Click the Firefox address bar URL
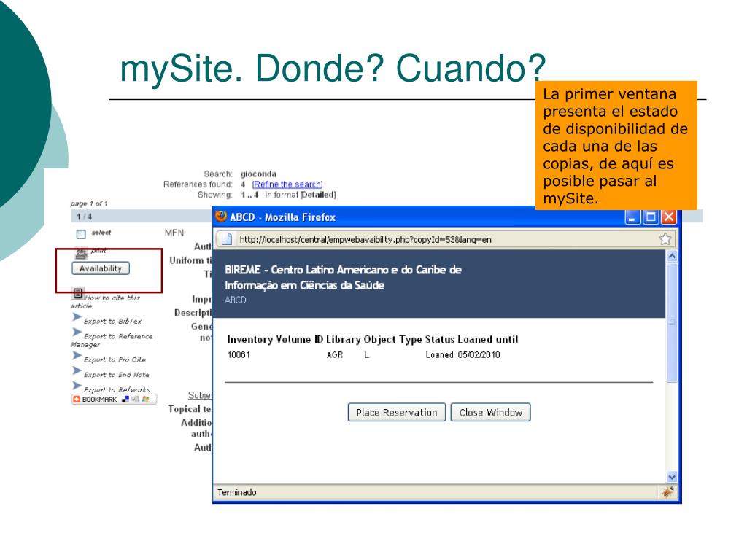This screenshot has height=560, width=747. click(365, 239)
